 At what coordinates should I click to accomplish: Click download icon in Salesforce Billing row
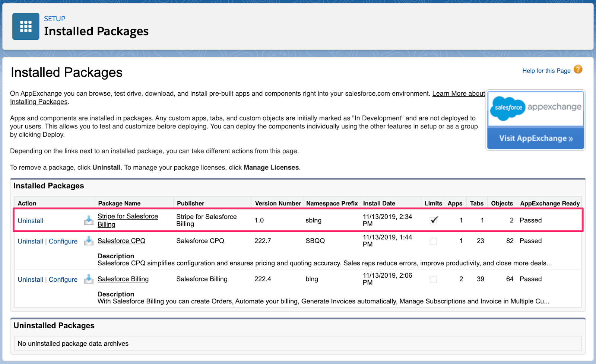pos(89,279)
